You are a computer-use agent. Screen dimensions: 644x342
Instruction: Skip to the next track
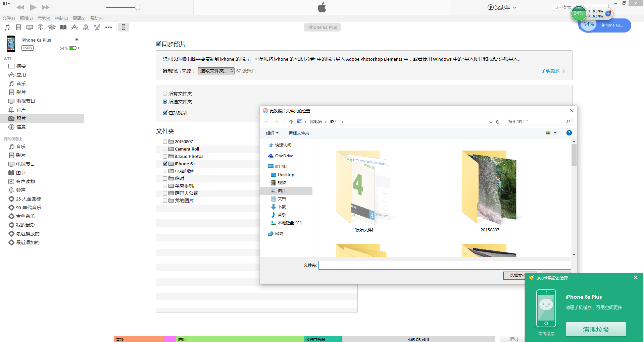click(46, 7)
